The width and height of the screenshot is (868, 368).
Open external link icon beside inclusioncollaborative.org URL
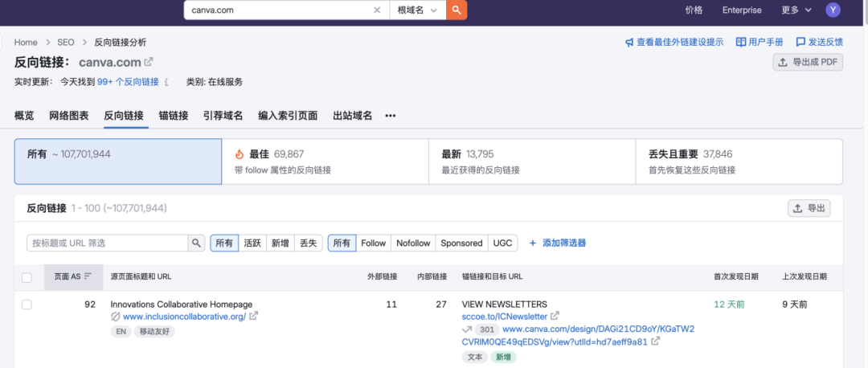(x=254, y=317)
